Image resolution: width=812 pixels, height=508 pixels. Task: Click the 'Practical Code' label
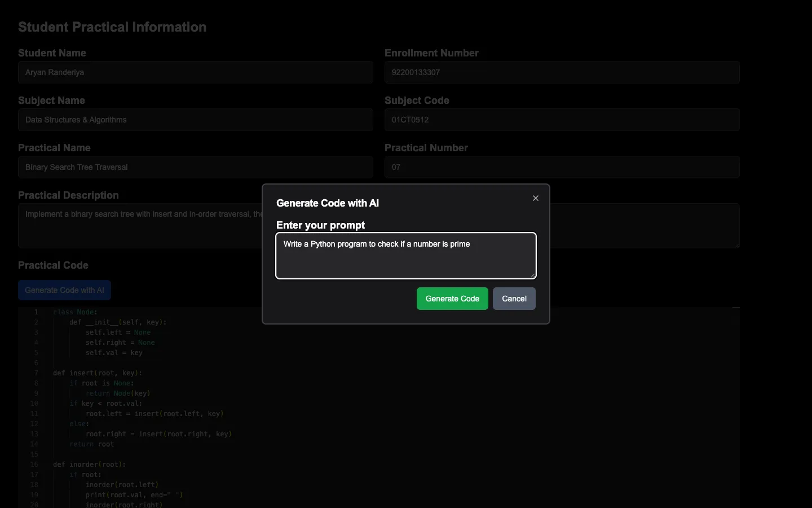point(53,265)
